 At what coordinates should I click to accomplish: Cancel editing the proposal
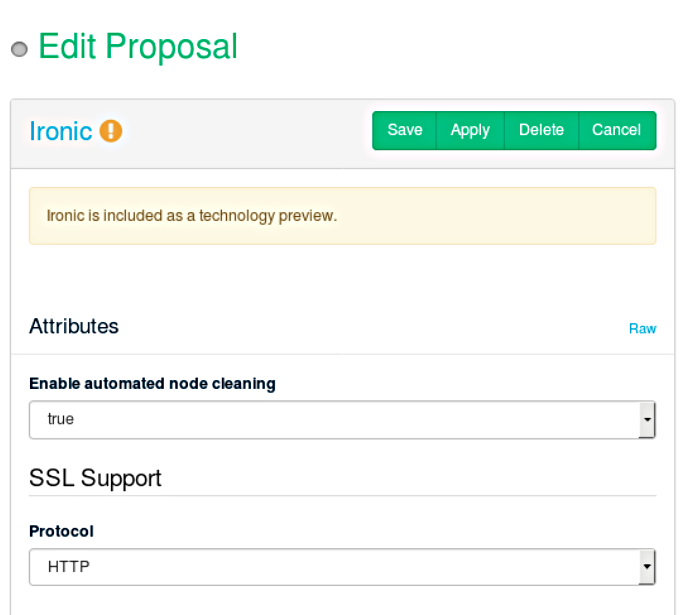[x=616, y=130]
